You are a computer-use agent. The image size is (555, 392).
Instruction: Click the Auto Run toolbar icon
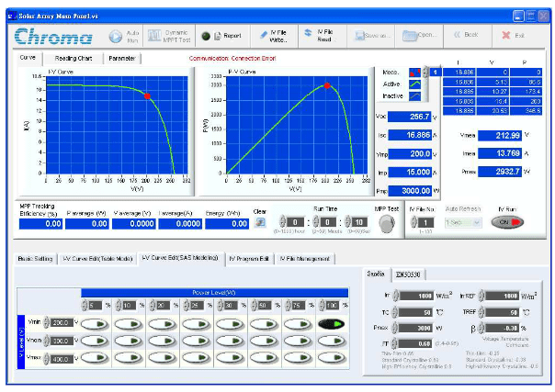[116, 36]
